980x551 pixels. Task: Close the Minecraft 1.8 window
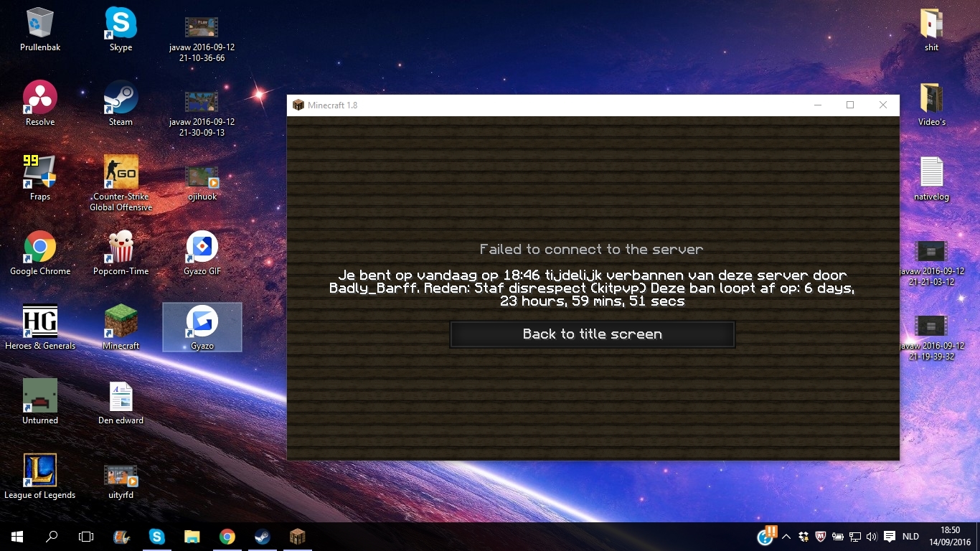pos(883,105)
